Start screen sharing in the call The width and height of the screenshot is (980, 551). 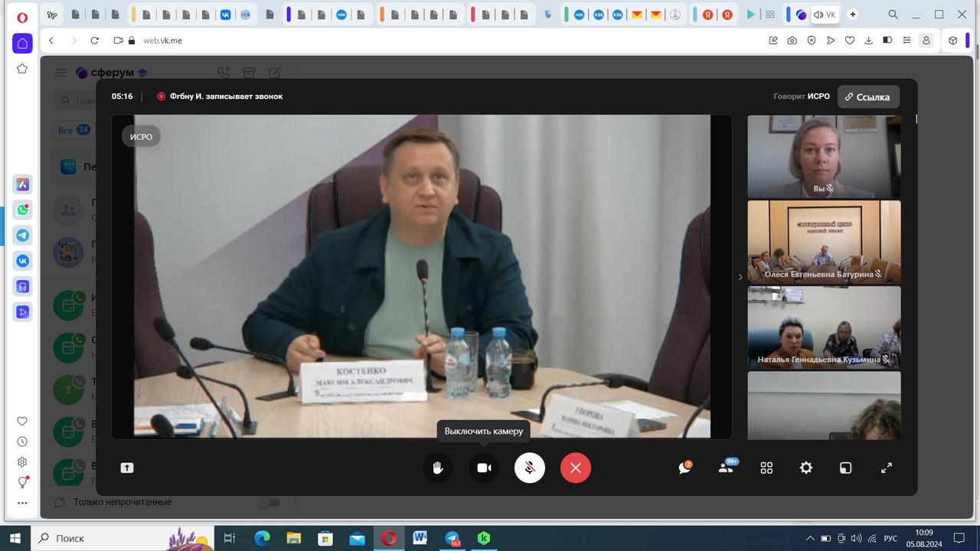[x=127, y=468]
